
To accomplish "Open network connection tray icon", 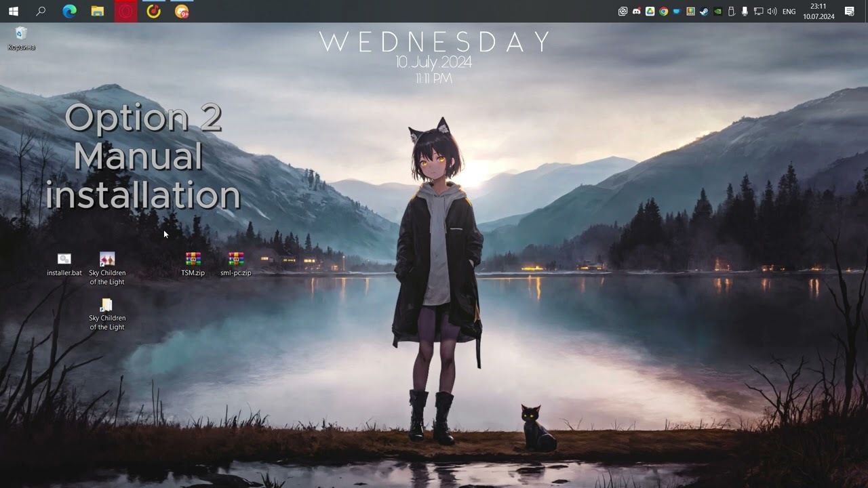I will coord(758,12).
